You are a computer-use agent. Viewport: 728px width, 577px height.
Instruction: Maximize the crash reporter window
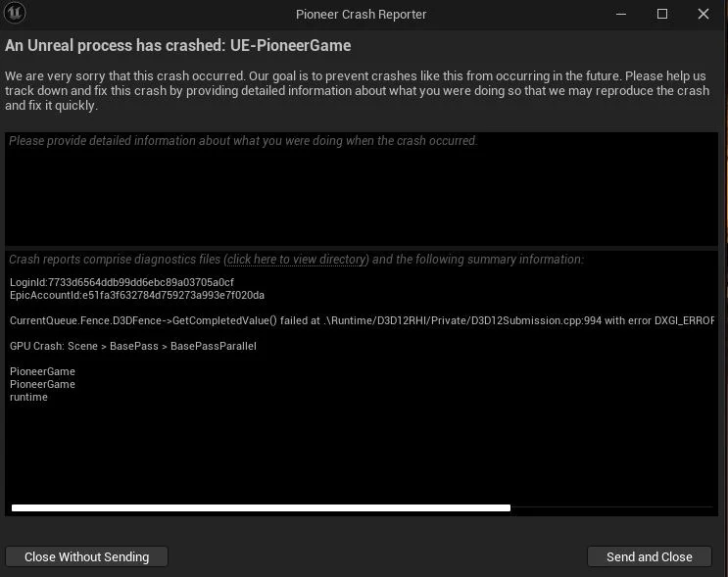[662, 14]
